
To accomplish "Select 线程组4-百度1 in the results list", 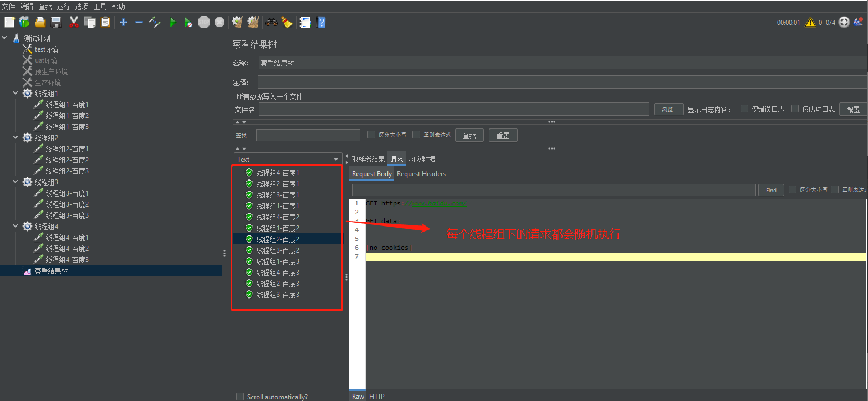I will click(278, 173).
